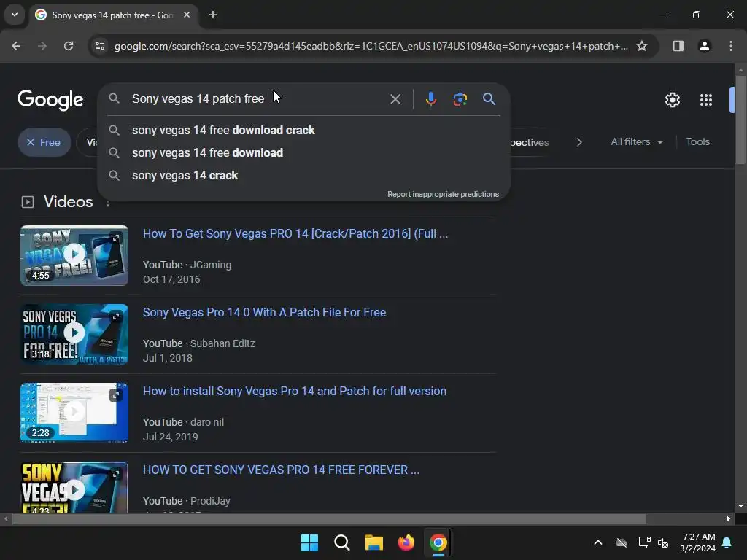Reload the current page
Image resolution: width=747 pixels, height=560 pixels.
(x=69, y=46)
